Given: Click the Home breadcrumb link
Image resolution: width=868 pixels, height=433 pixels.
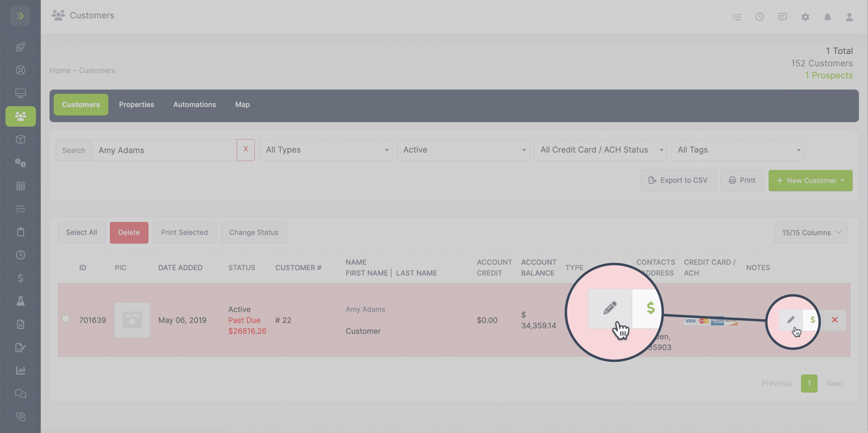Looking at the screenshot, I should tap(60, 70).
